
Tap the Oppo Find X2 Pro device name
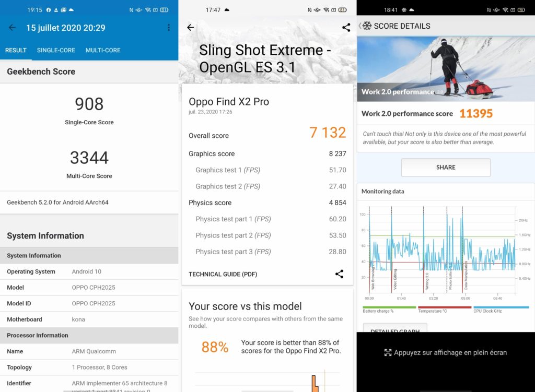pyautogui.click(x=229, y=102)
